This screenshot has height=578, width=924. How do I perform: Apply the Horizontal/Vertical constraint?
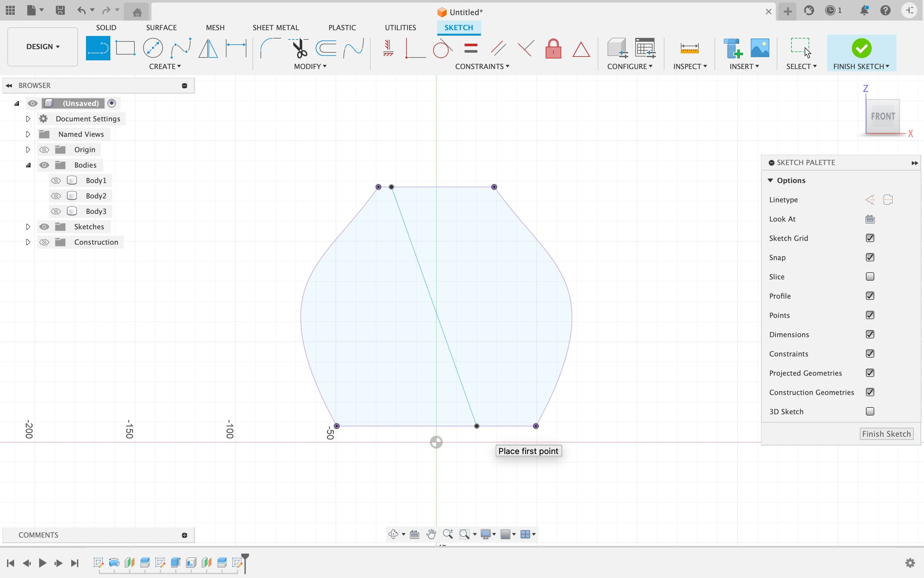click(x=388, y=48)
